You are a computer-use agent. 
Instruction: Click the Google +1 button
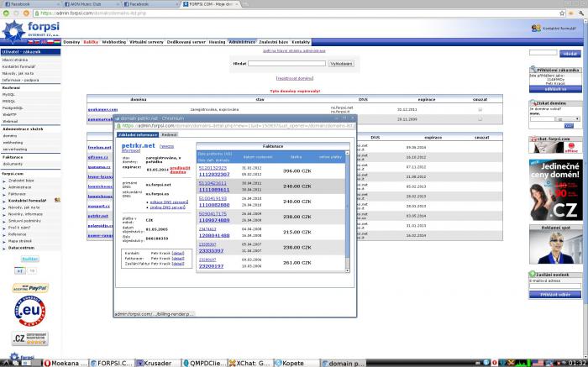pyautogui.click(x=20, y=270)
